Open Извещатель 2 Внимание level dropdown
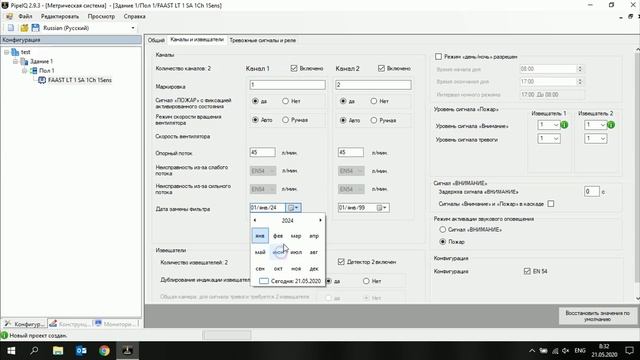The image size is (640, 360). [596, 125]
